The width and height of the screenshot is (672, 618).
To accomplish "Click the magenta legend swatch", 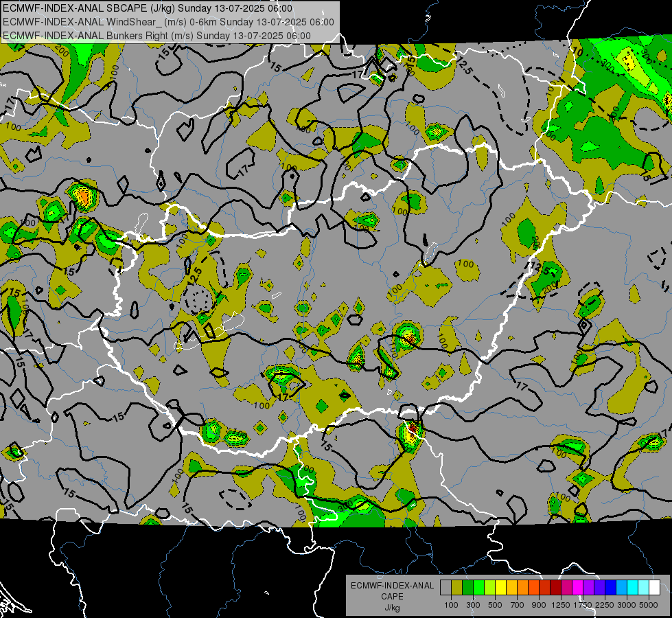I will (x=578, y=587).
